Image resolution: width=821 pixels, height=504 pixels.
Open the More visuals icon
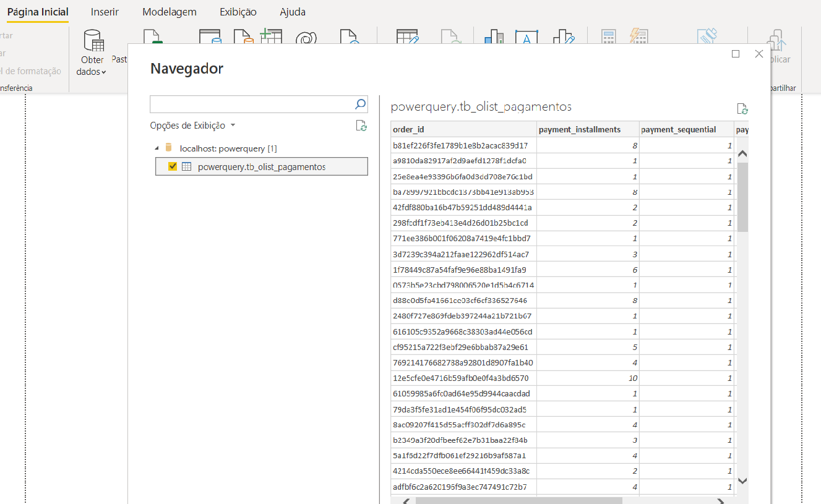point(564,36)
